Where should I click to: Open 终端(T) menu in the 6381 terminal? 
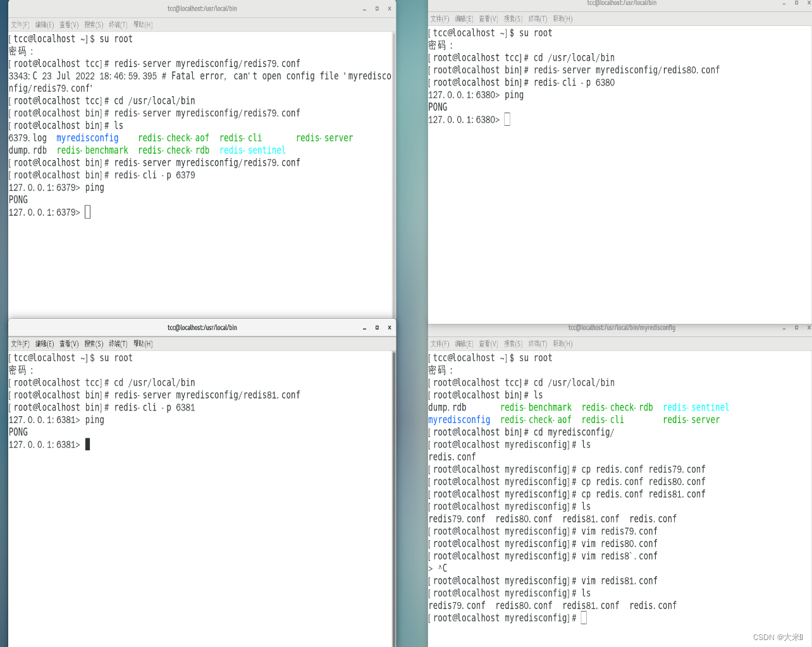(118, 344)
